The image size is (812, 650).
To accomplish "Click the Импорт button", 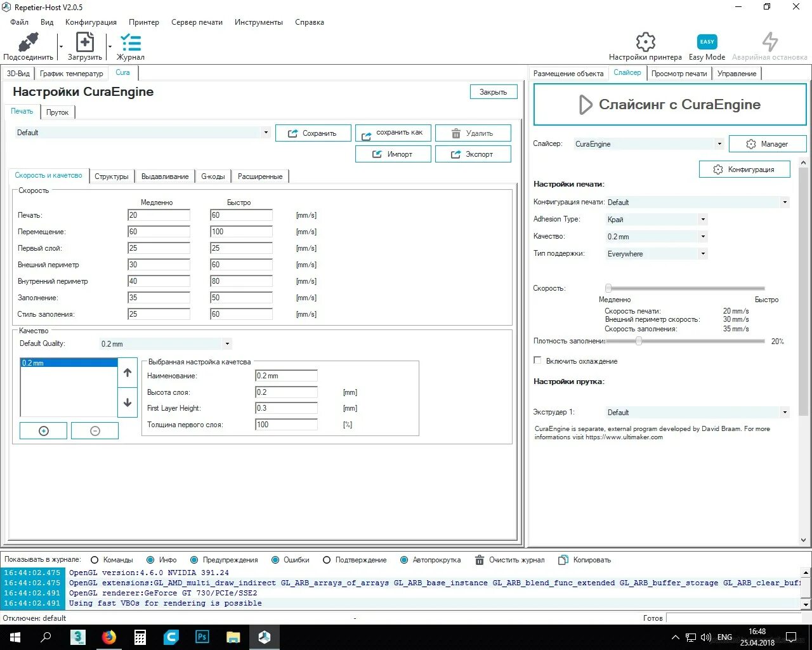I will [393, 154].
